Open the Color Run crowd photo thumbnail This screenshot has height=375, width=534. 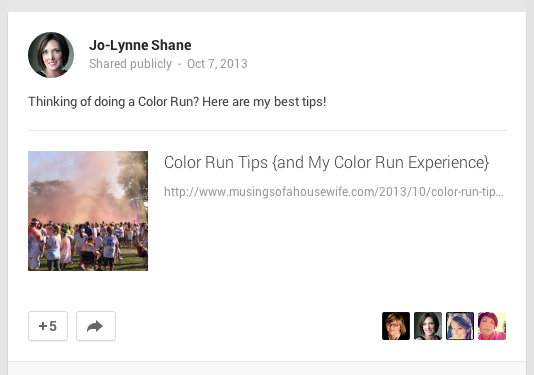click(x=88, y=211)
